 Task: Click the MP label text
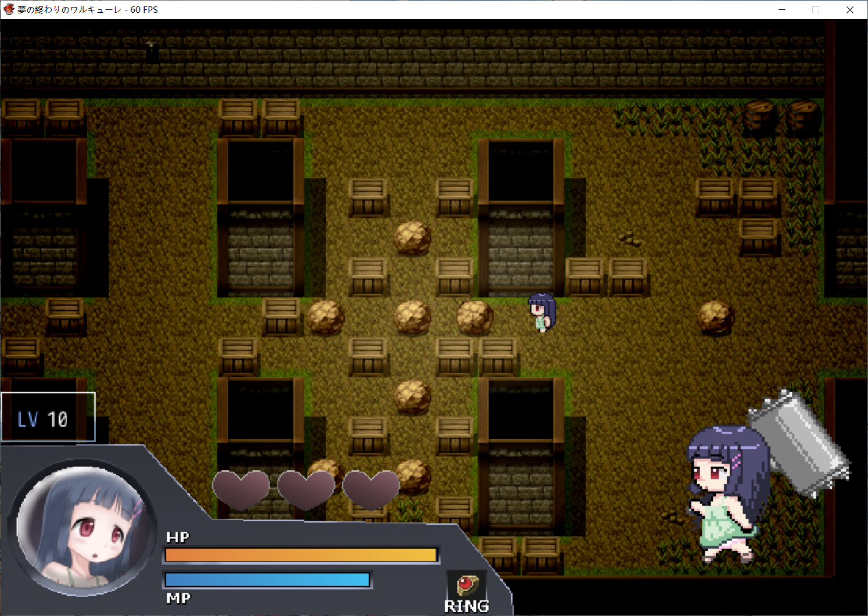(178, 598)
